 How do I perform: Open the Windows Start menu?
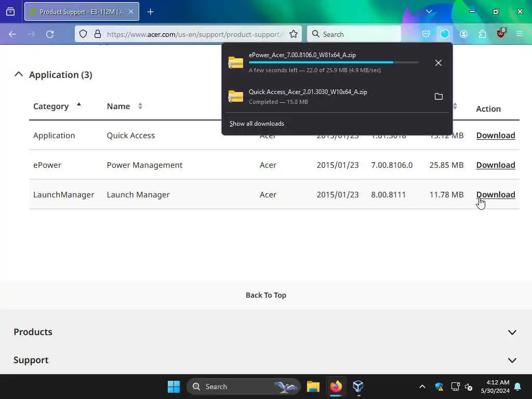pos(174,387)
